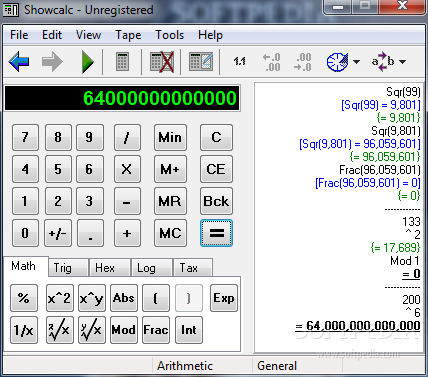Click the Min memory button
Screen dimensions: 428x377
pos(170,137)
